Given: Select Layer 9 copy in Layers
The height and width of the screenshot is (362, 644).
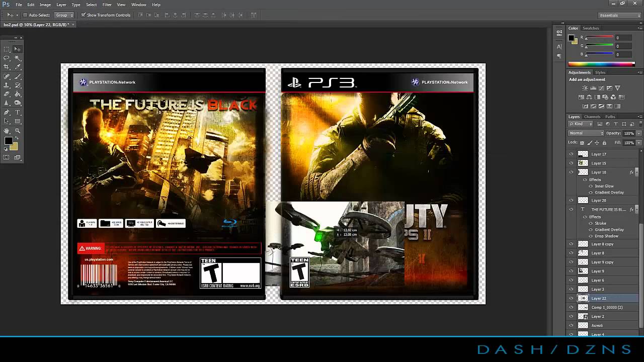Looking at the screenshot, I should point(603,262).
